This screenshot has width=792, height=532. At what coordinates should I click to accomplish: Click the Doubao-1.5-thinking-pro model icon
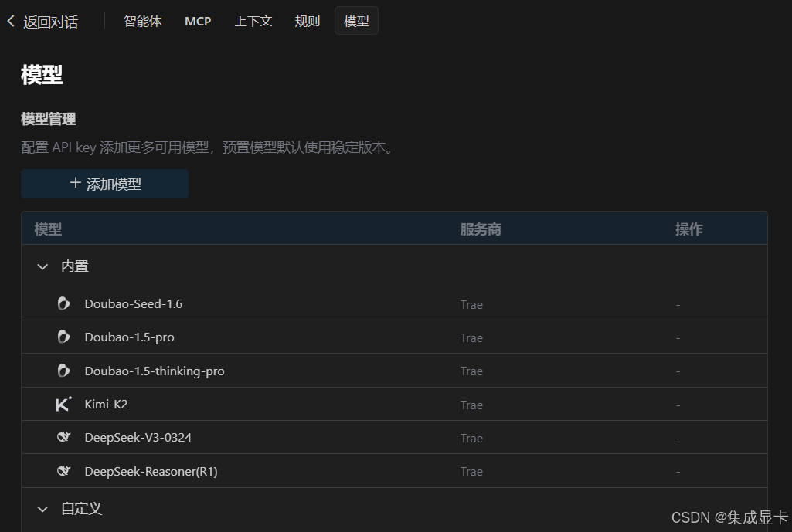coord(63,371)
